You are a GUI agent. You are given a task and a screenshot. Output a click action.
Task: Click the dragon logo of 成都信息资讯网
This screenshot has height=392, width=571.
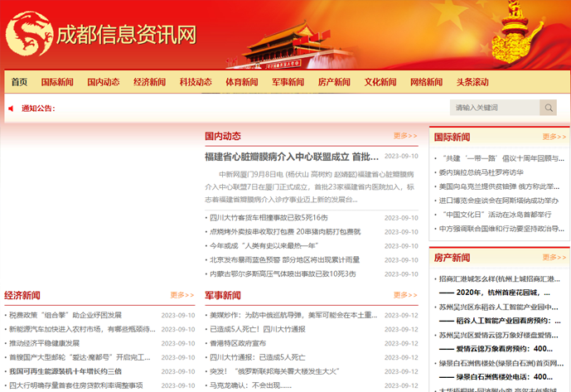[x=28, y=34]
